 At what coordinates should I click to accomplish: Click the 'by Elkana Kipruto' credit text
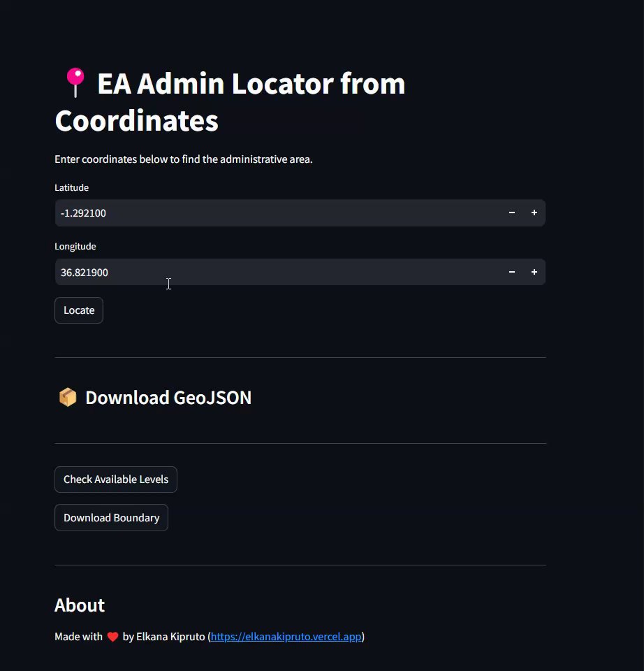point(164,637)
